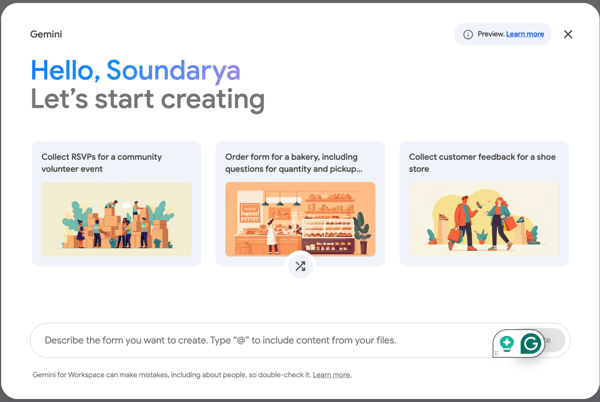600x402 pixels.
Task: Open Learn more link in disclaimer
Action: pyautogui.click(x=332, y=375)
